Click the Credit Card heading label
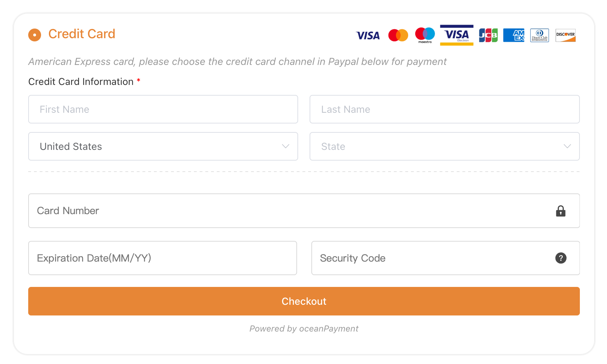Viewport: 607px width, 364px height. [82, 34]
